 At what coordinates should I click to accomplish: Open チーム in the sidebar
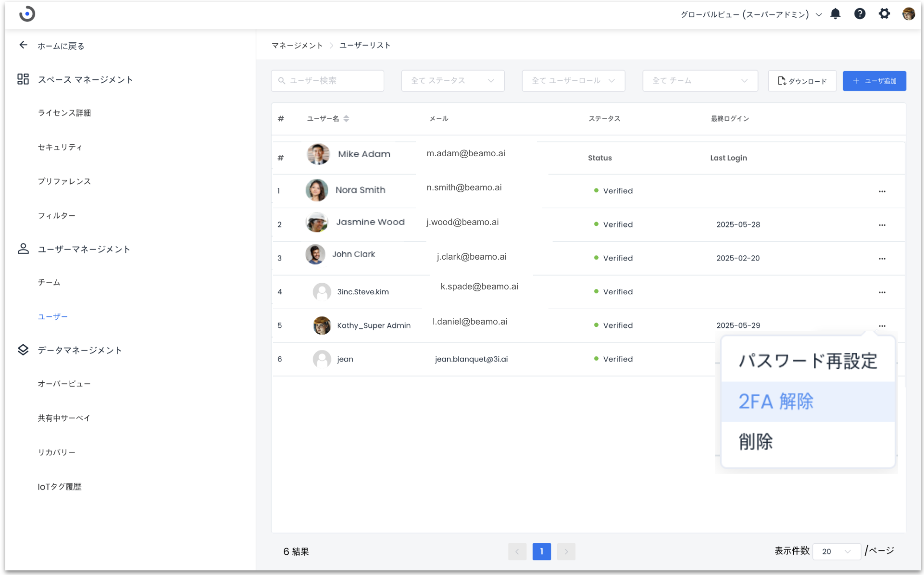49,282
